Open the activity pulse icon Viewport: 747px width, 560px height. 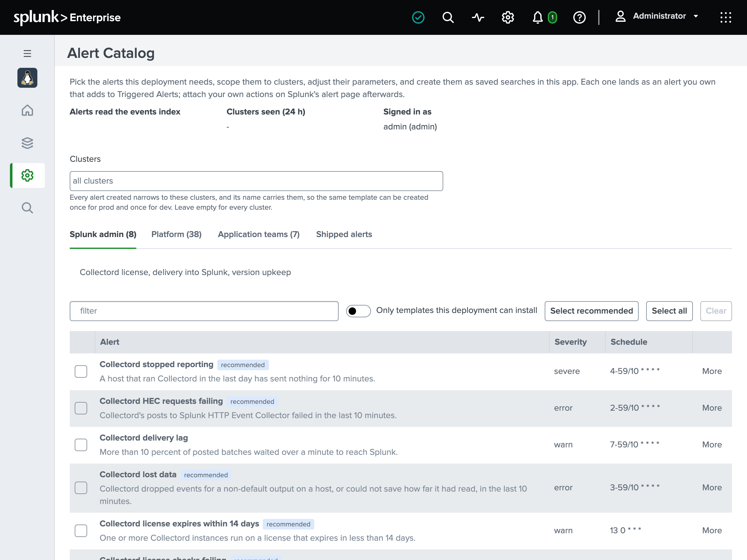(478, 17)
